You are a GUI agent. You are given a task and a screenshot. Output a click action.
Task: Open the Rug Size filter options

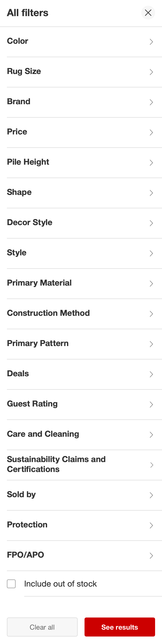pos(81,72)
